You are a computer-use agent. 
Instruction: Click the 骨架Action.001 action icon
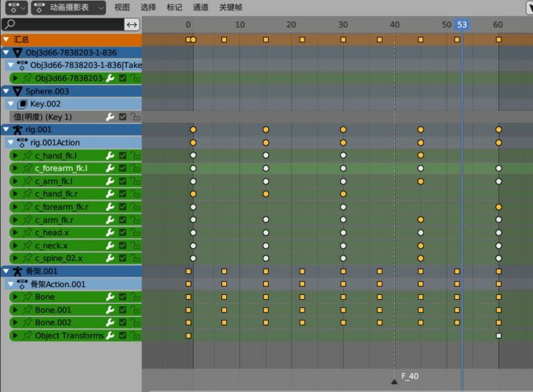[x=22, y=284]
